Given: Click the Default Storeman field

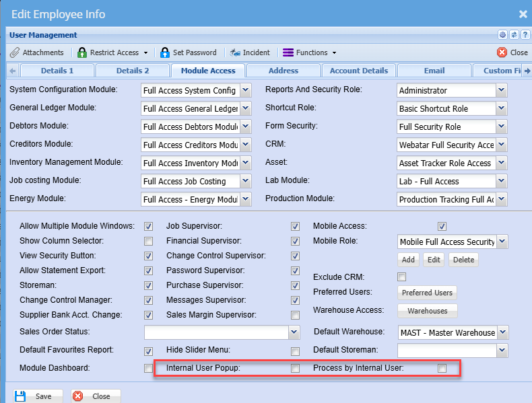Looking at the screenshot, I should click(447, 351).
